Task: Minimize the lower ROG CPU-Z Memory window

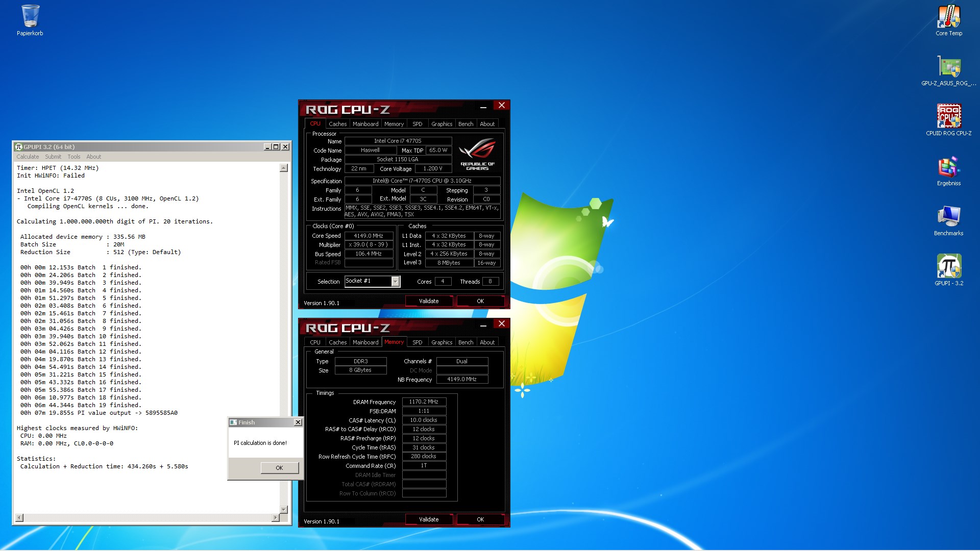Action: click(x=483, y=324)
